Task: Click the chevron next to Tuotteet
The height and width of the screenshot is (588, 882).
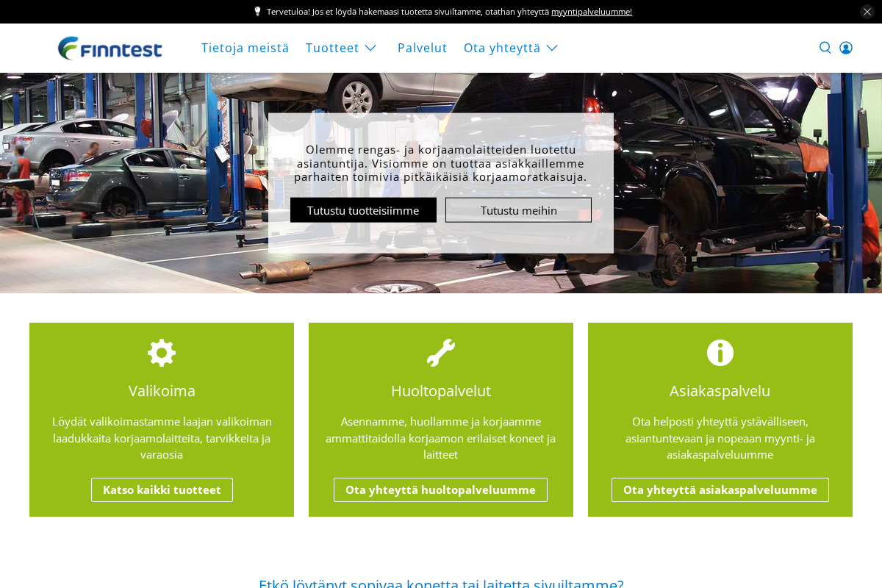Action: pyautogui.click(x=370, y=49)
